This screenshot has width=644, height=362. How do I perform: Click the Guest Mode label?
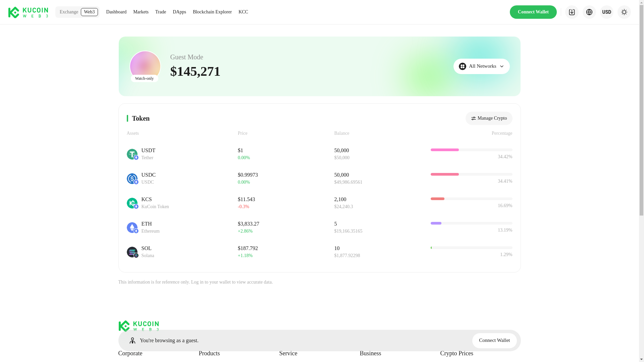186,57
